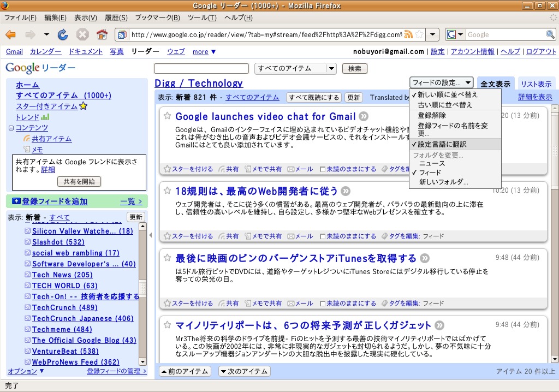This screenshot has height=392, width=559.
Task: Open the すべてのアイテム search scope dropdown
Action: [x=295, y=69]
